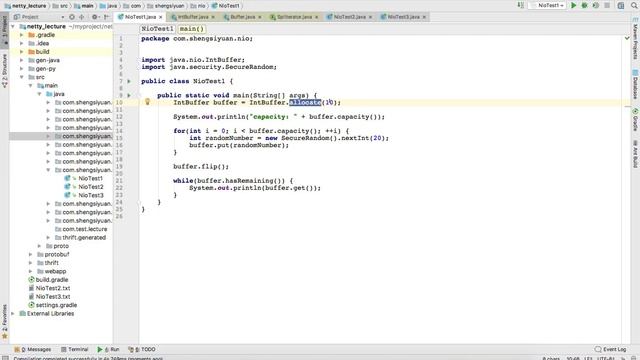Collapse all in Project panel
The height and width of the screenshot is (360, 640).
click(x=82, y=17)
